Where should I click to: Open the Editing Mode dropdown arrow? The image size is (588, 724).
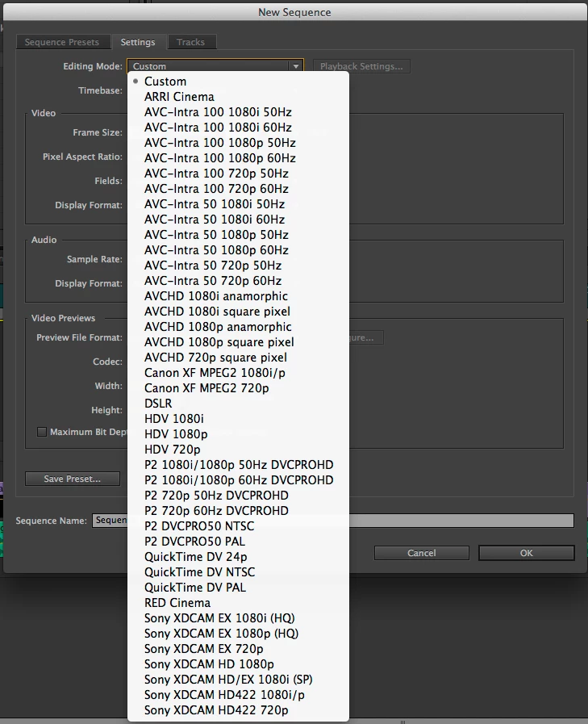point(296,66)
